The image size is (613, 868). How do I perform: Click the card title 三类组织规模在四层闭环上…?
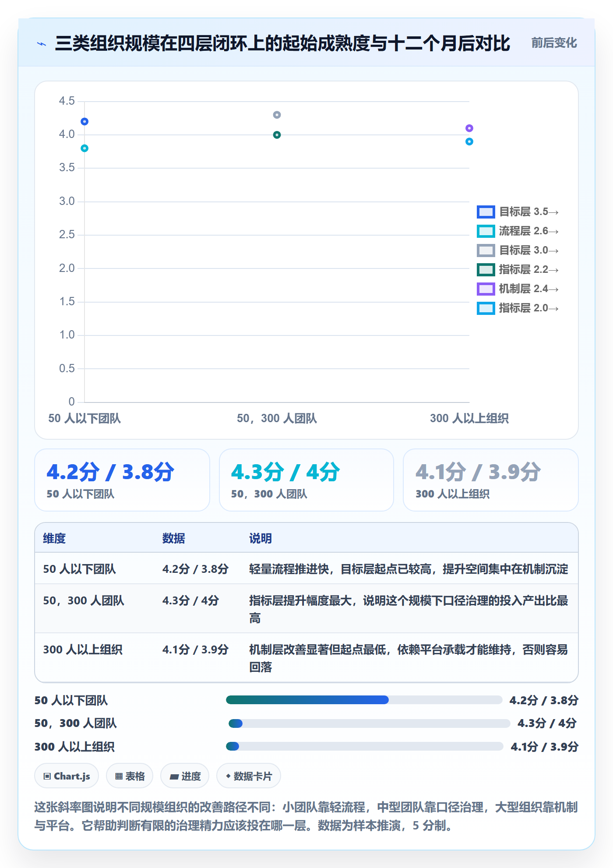coord(282,43)
